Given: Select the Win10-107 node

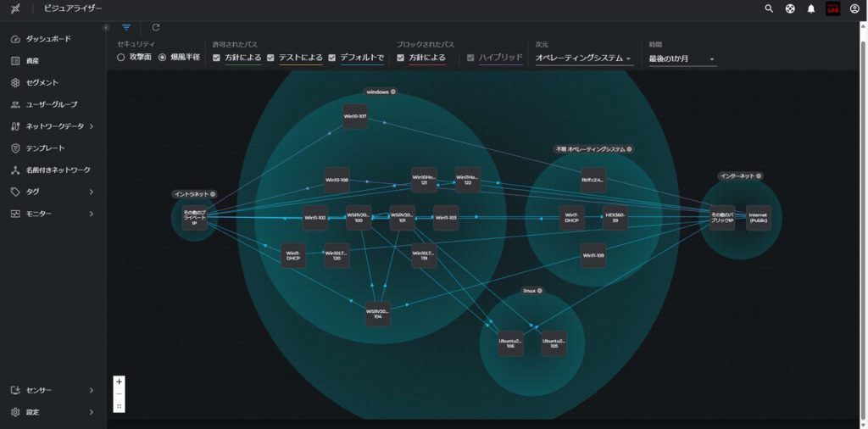Looking at the screenshot, I should [x=355, y=116].
